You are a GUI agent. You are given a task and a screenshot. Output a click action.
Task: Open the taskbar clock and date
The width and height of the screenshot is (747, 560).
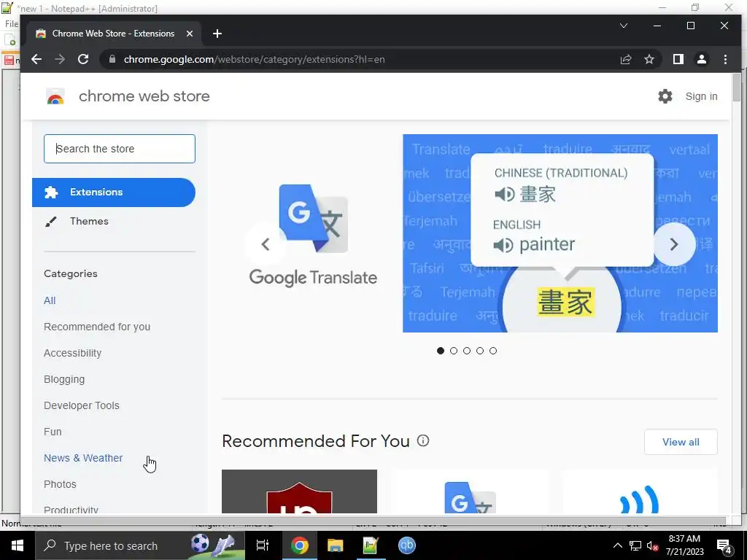coord(684,545)
